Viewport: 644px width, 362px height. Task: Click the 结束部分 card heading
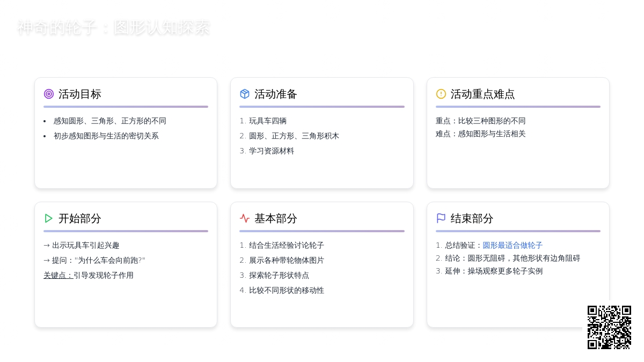(x=472, y=218)
